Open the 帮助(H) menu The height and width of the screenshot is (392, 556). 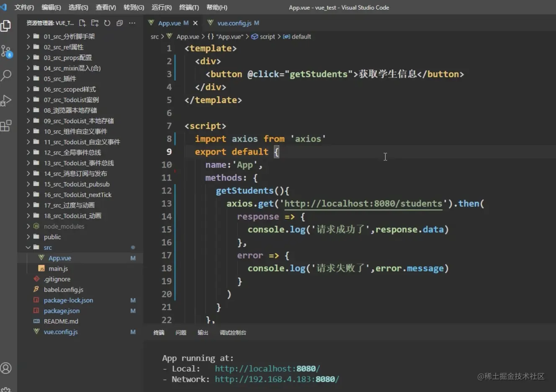pos(217,8)
